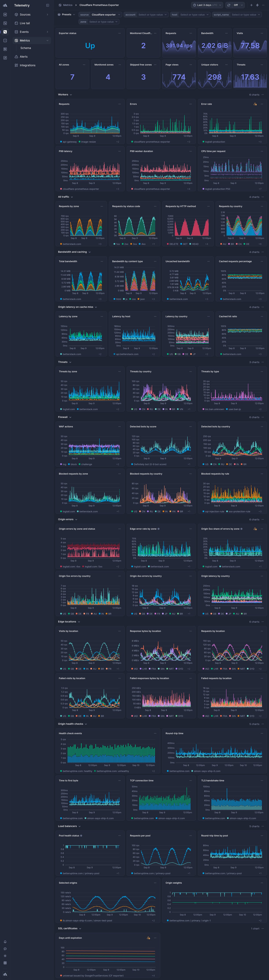Click the Unique visitors 298 value

pos(214,77)
